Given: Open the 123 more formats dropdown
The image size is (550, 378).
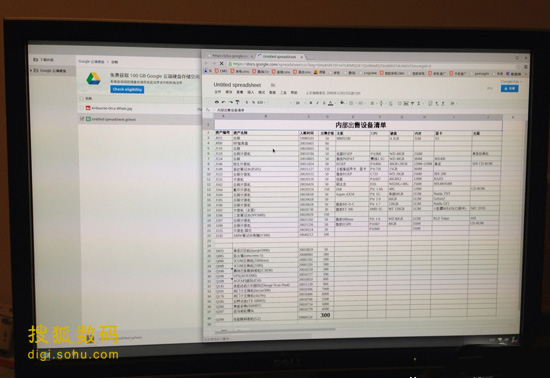Looking at the screenshot, I should click(x=261, y=103).
